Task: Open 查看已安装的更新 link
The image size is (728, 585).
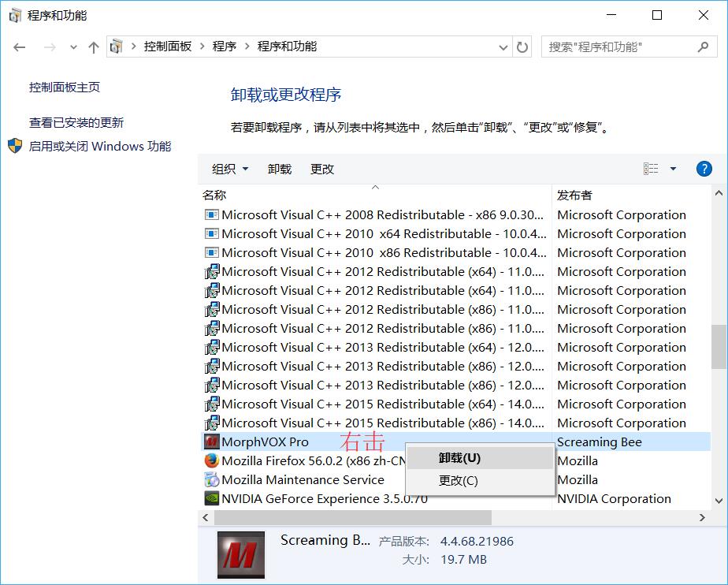Action: point(76,123)
